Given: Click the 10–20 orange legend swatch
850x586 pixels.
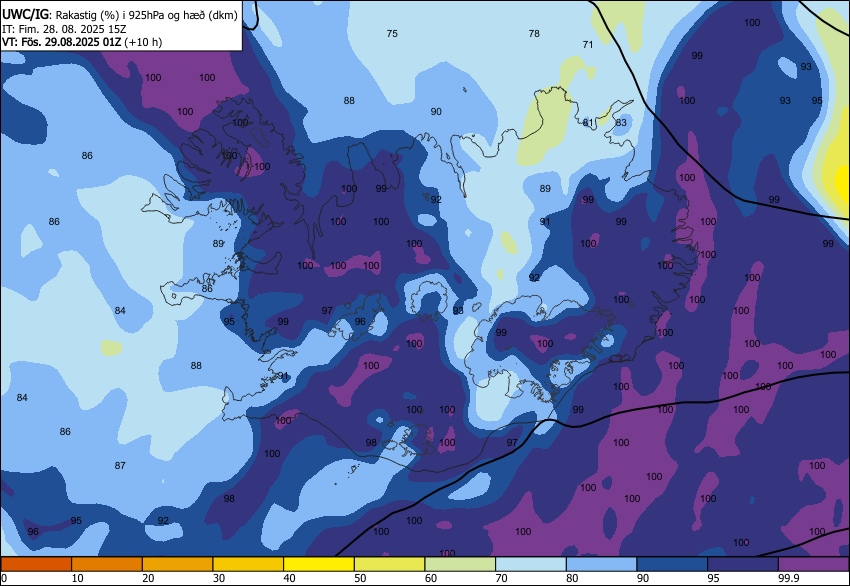Looking at the screenshot, I should [107, 564].
